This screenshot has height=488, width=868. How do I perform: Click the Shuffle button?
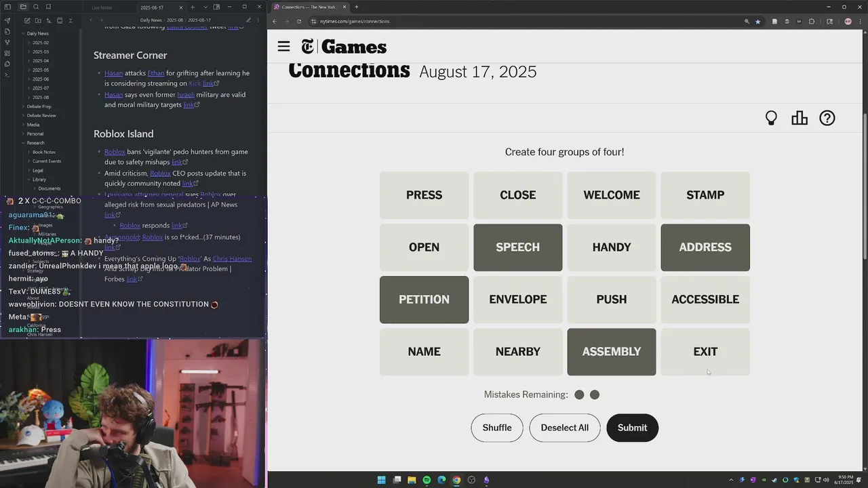coord(497,428)
